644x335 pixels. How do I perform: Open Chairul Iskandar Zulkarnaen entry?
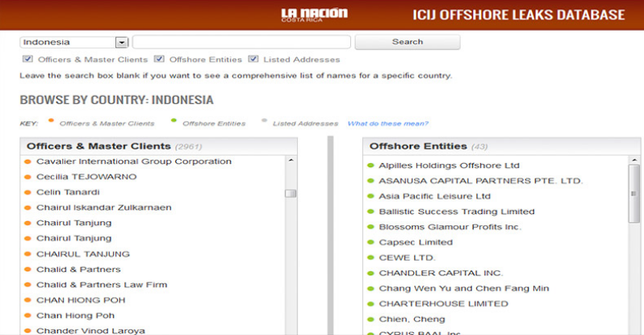click(104, 207)
